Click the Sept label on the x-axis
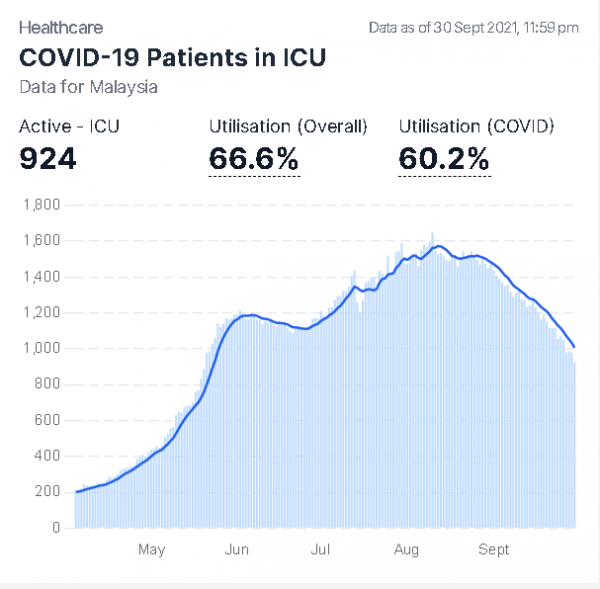 tap(494, 550)
